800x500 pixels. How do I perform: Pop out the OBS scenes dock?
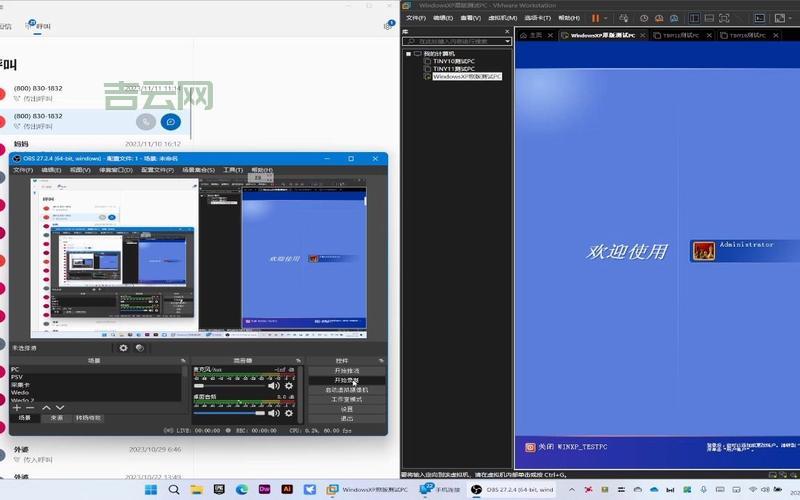tap(183, 361)
